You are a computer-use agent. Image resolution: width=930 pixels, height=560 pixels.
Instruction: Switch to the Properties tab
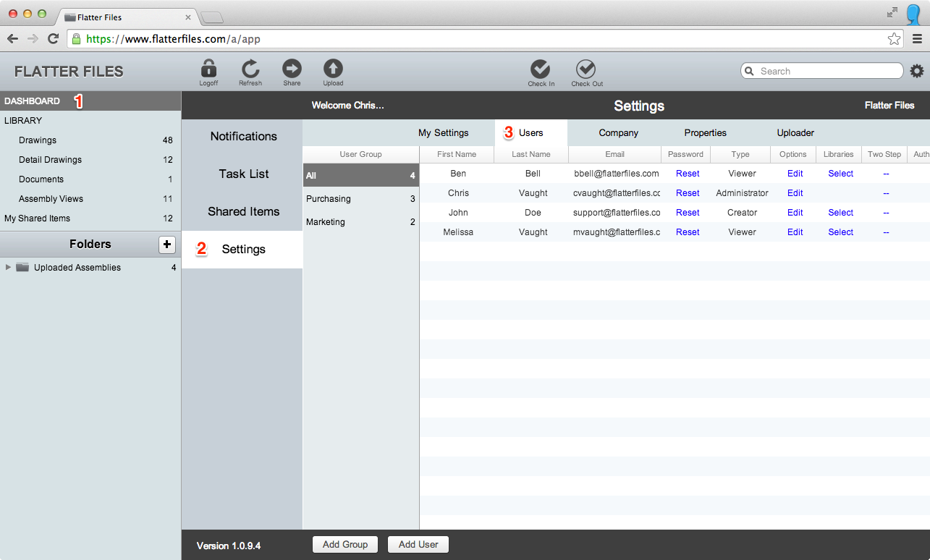tap(706, 133)
